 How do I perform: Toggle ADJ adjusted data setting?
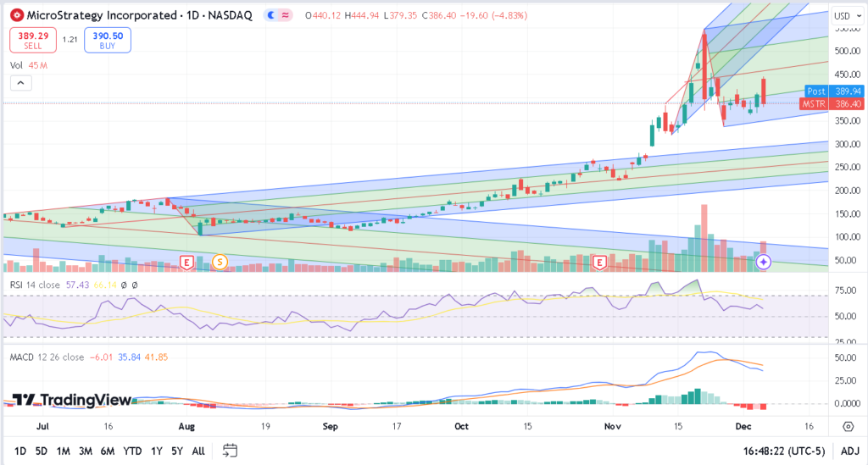tap(849, 451)
